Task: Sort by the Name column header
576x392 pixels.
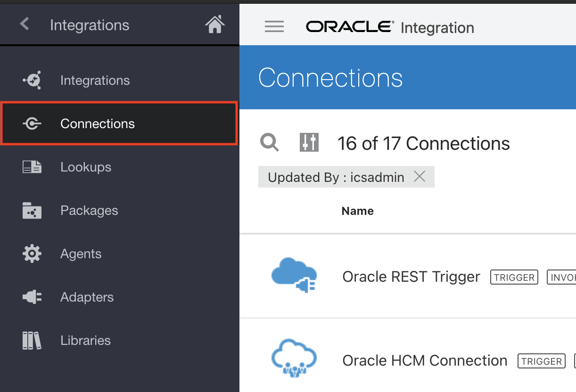Action: click(x=357, y=211)
